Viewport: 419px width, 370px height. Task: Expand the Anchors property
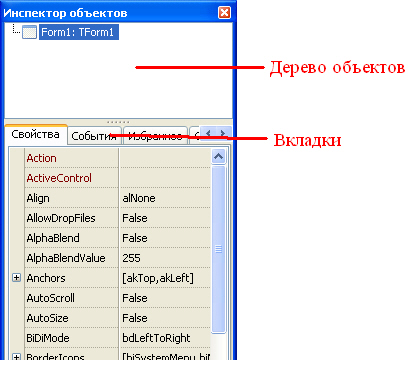(16, 277)
